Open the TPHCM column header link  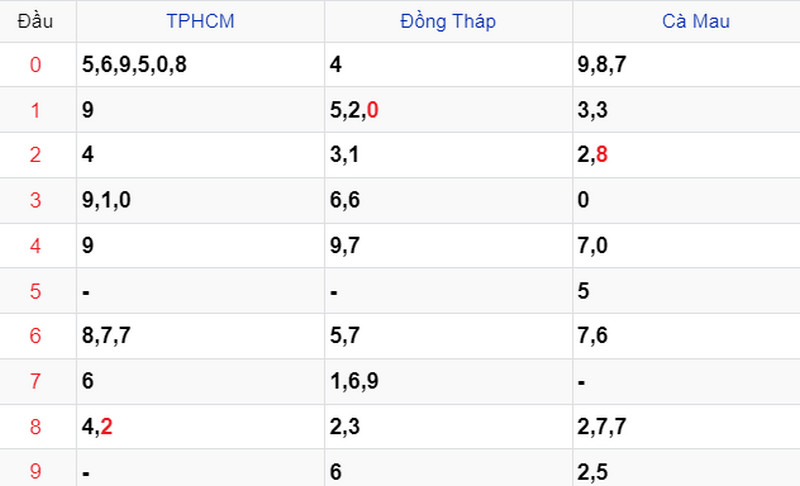[x=200, y=21]
